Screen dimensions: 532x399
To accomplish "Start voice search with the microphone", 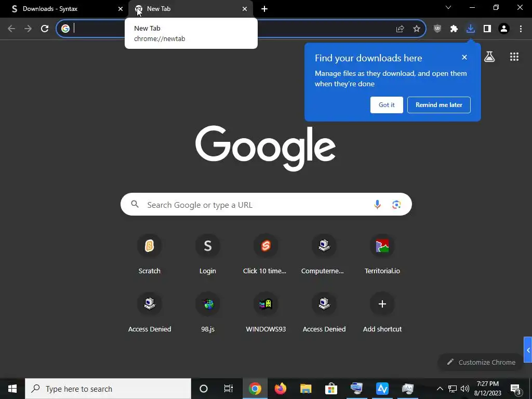I will tap(377, 204).
